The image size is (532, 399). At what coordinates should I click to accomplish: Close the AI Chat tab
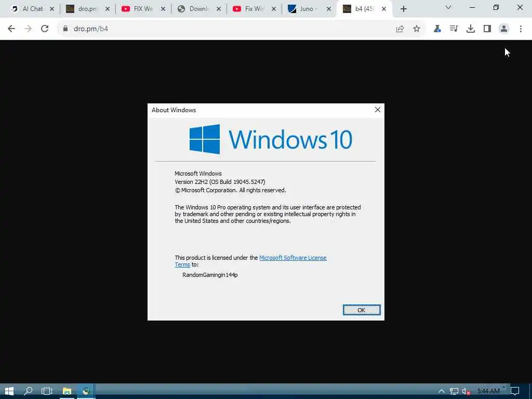52,9
